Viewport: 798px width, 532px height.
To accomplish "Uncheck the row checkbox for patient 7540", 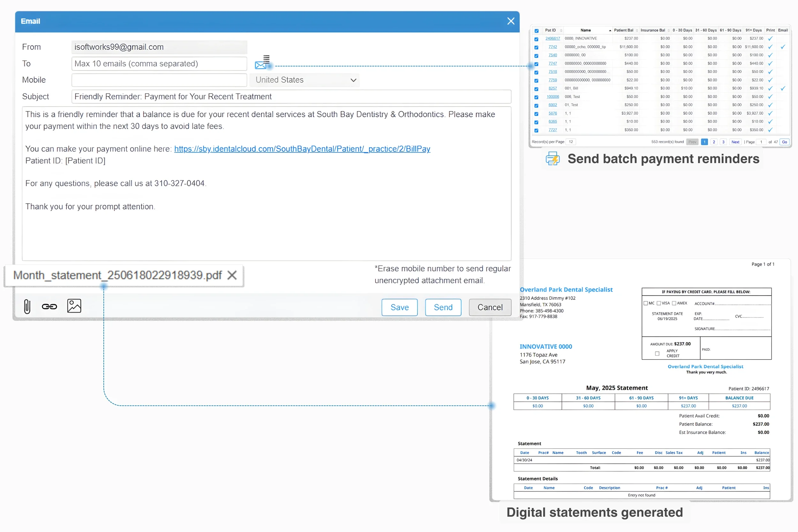I will 536,55.
